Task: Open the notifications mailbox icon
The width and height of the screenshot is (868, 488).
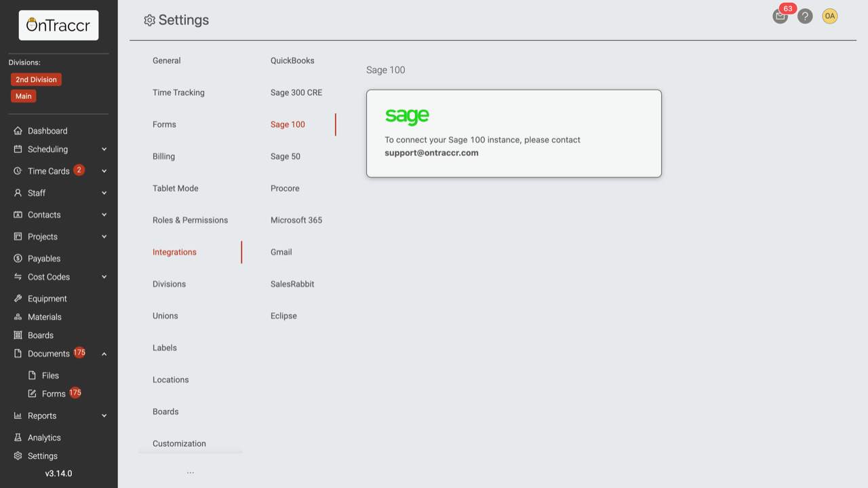Action: (780, 16)
